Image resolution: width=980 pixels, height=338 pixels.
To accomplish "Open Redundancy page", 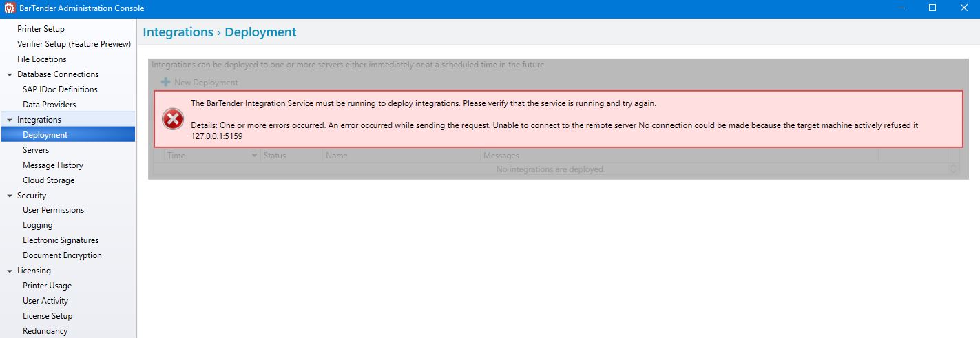I will tap(45, 331).
